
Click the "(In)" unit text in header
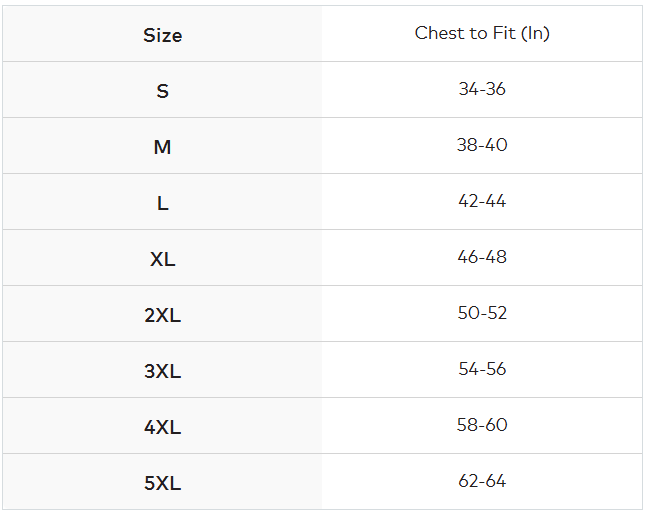537,33
